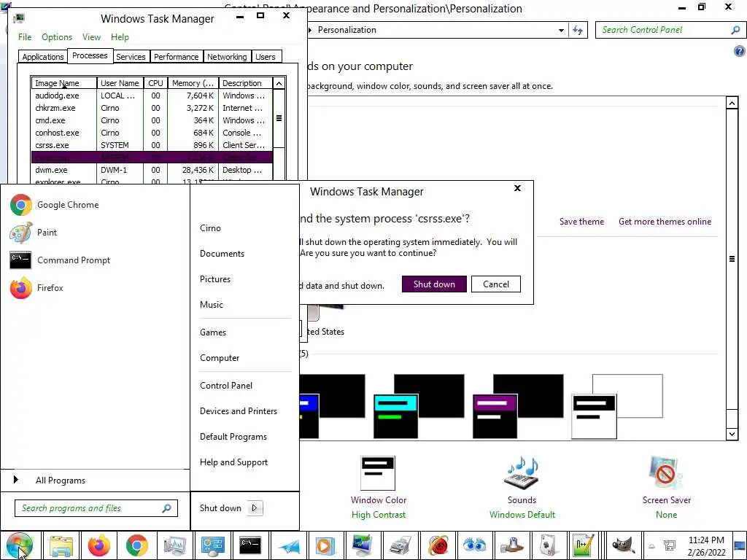Screen dimensions: 747x560
Task: Open GIMP from the taskbar
Action: pos(623,545)
